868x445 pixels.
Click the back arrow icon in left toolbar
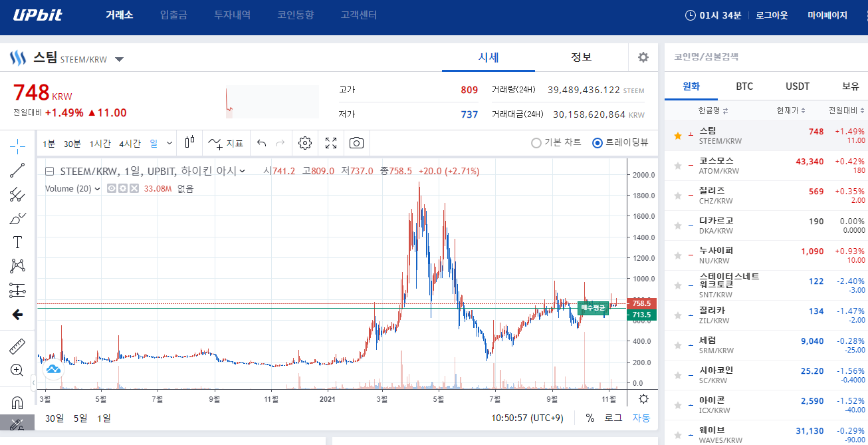click(18, 315)
